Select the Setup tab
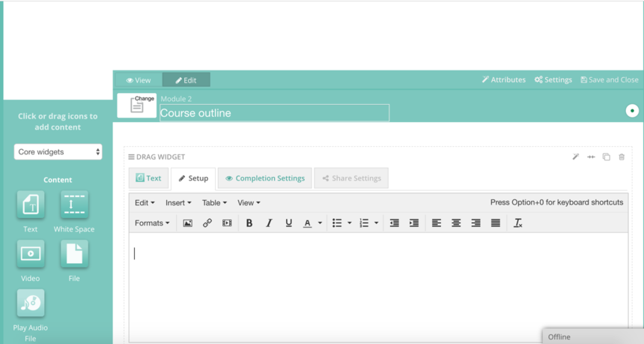Image resolution: width=644 pixels, height=344 pixels. (x=193, y=178)
